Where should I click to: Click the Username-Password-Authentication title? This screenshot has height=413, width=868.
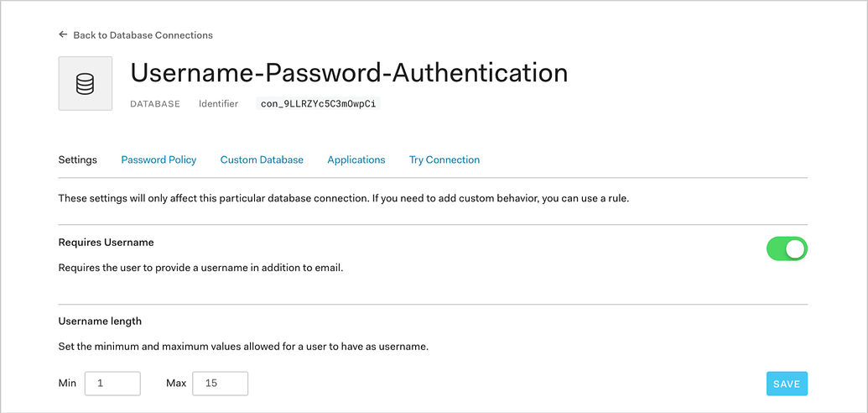pyautogui.click(x=349, y=73)
